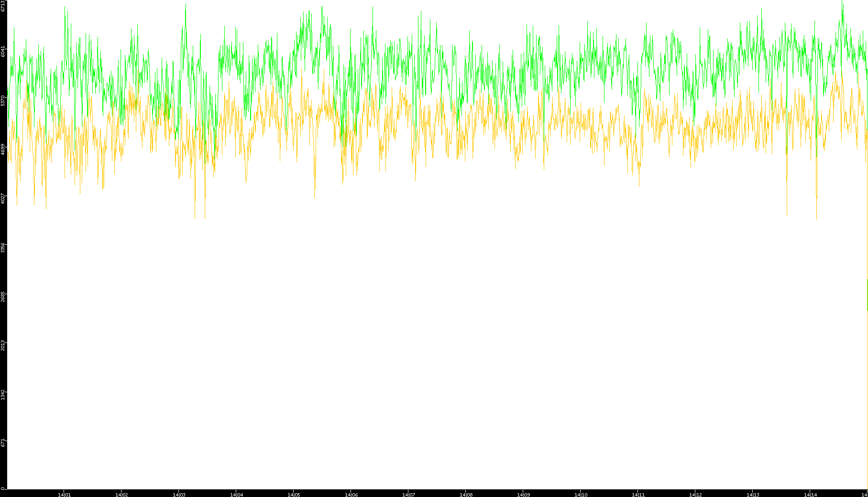Click the 14:01 time label
The width and height of the screenshot is (868, 497).
[x=65, y=495]
